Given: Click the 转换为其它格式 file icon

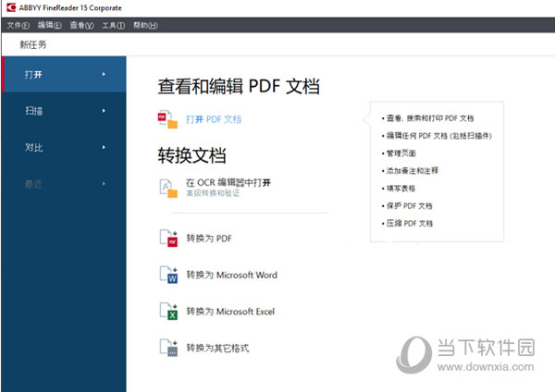Looking at the screenshot, I should [168, 349].
